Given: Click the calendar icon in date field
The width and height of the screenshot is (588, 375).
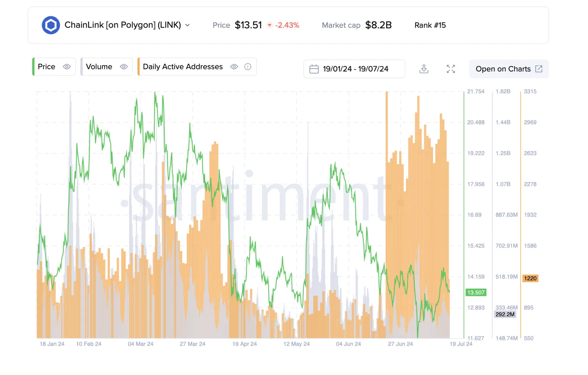Looking at the screenshot, I should click(x=314, y=69).
